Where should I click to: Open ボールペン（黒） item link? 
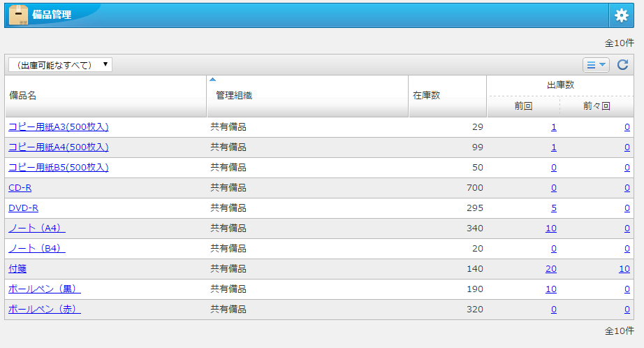click(x=44, y=289)
